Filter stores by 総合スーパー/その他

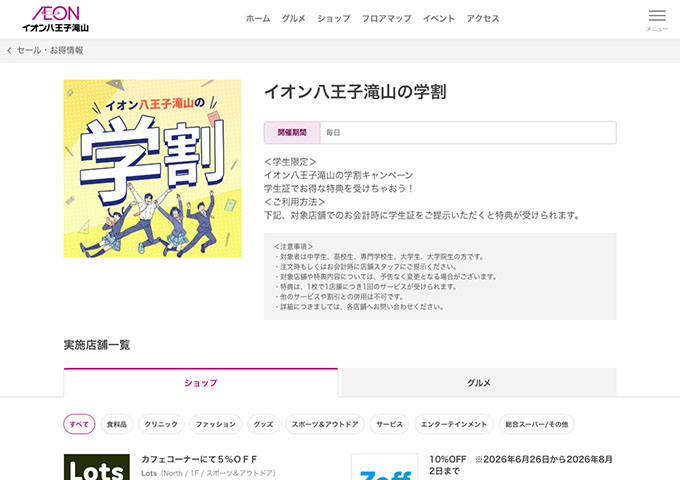pyautogui.click(x=536, y=424)
